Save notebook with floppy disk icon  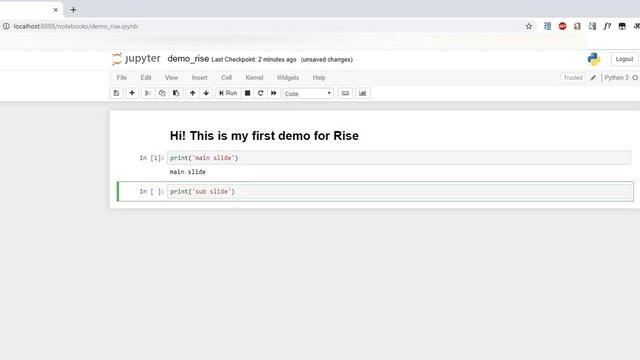[x=116, y=93]
